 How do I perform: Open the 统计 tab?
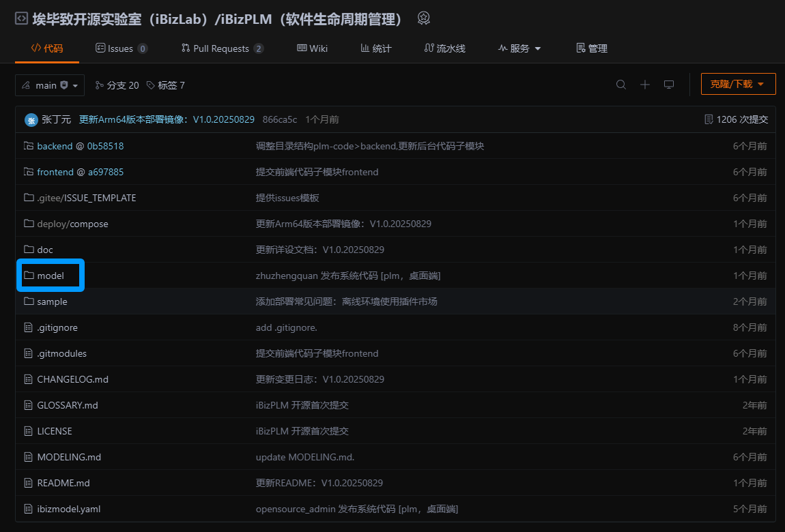click(376, 48)
